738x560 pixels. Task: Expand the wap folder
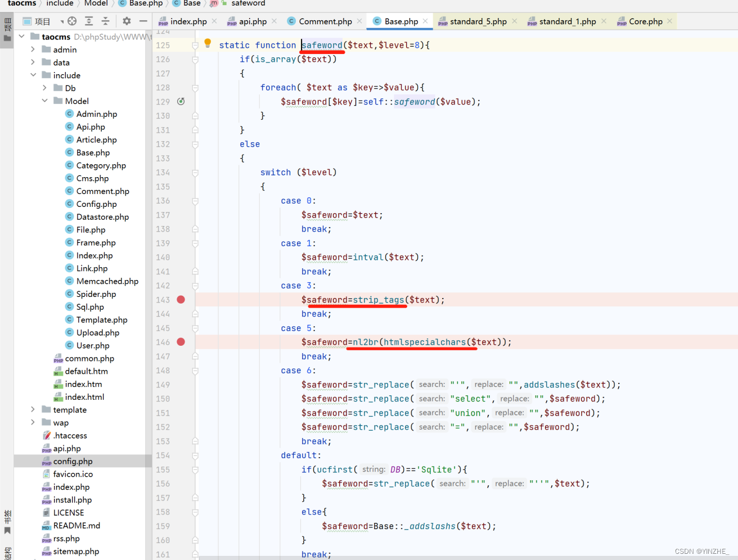[x=33, y=423]
